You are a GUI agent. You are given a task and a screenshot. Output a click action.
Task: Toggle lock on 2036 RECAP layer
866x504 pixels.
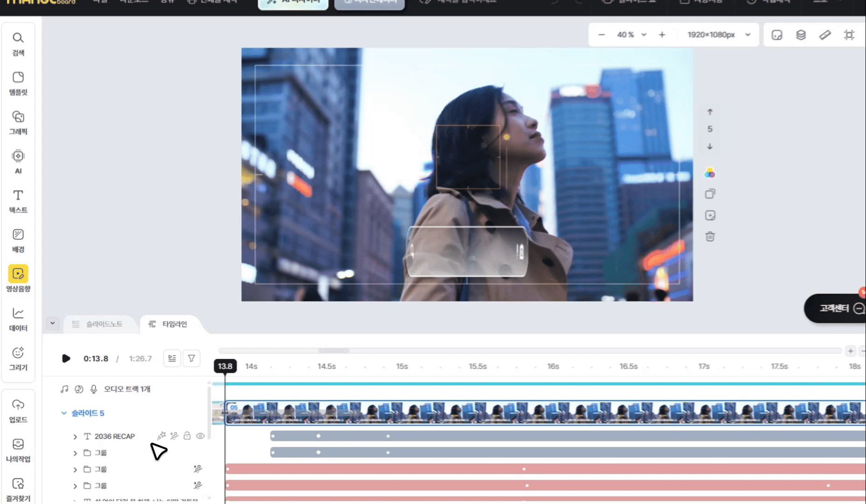point(187,436)
